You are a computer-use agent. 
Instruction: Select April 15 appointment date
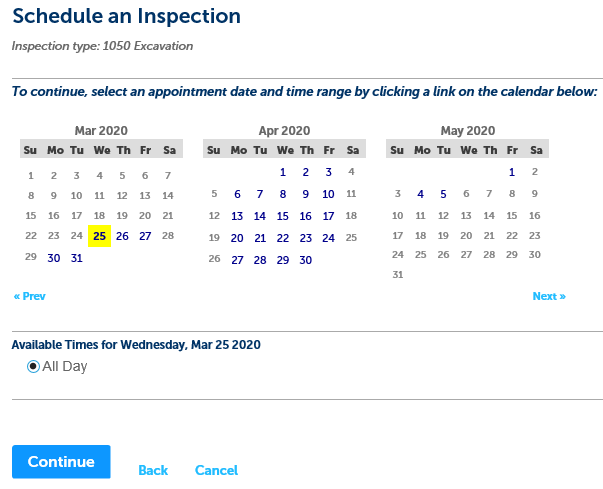(x=283, y=216)
